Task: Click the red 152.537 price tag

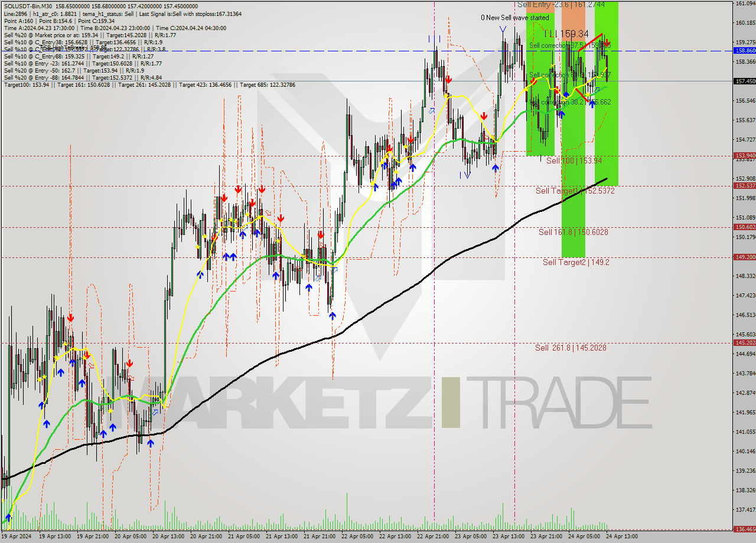Action: [744, 186]
